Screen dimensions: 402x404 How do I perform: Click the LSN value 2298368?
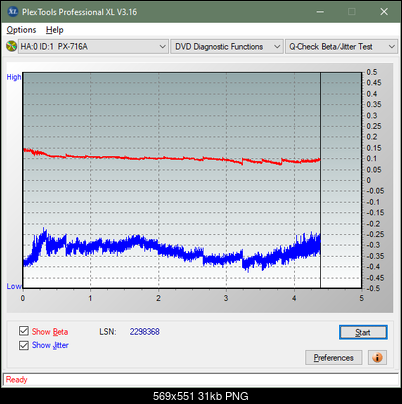click(145, 332)
